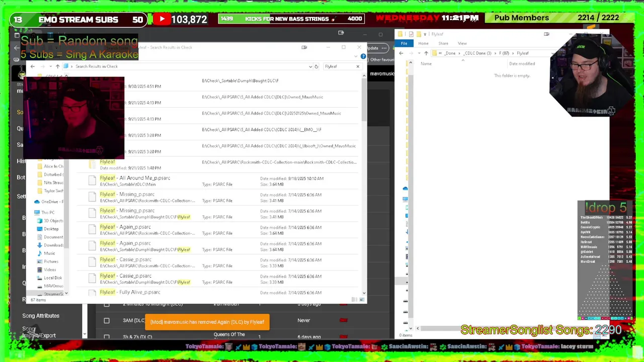Viewport: 644px width, 362px height.
Task: Open the Share tab in Flyleaf window
Action: click(x=443, y=44)
